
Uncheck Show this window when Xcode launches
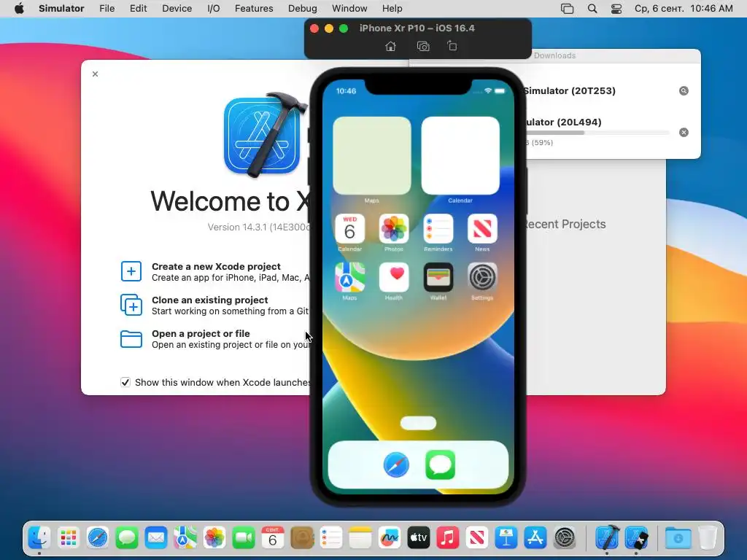[125, 382]
